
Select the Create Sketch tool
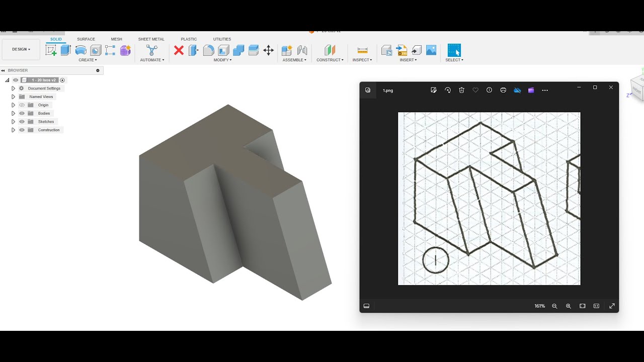(51, 50)
